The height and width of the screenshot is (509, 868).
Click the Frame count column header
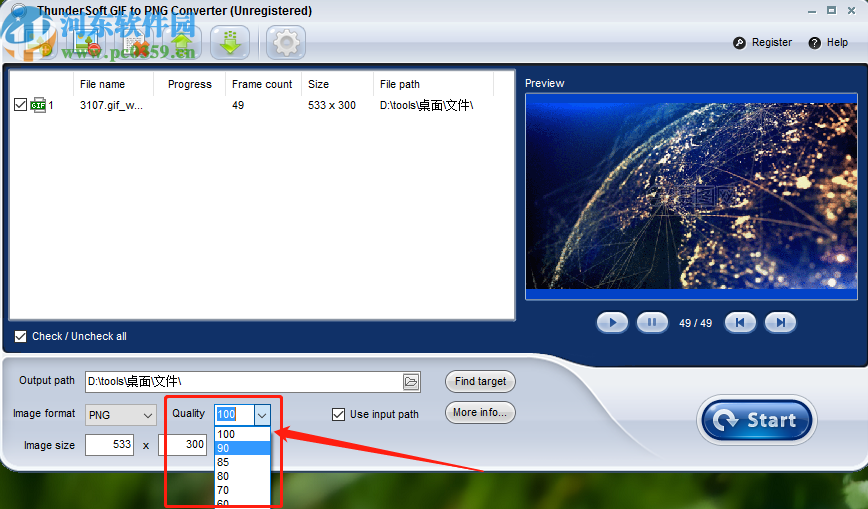pyautogui.click(x=262, y=84)
